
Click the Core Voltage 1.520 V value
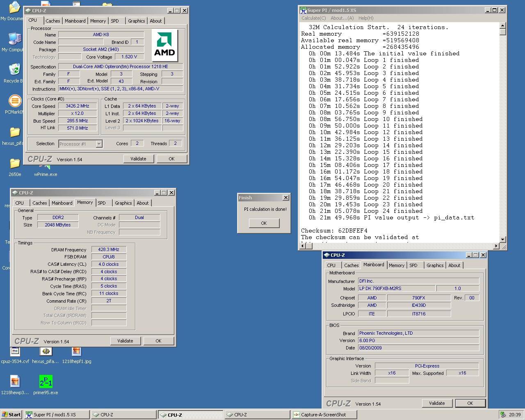click(130, 57)
